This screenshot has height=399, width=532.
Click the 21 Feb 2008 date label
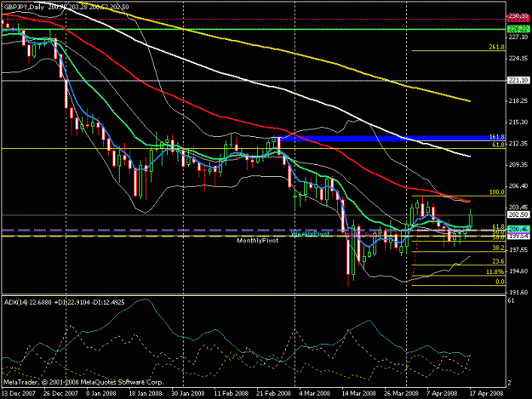(x=274, y=394)
